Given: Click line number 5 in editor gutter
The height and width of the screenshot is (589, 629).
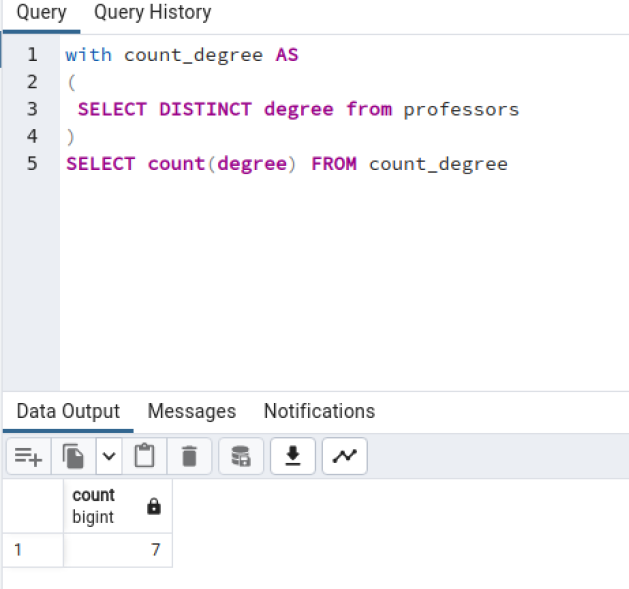Looking at the screenshot, I should click(32, 164).
